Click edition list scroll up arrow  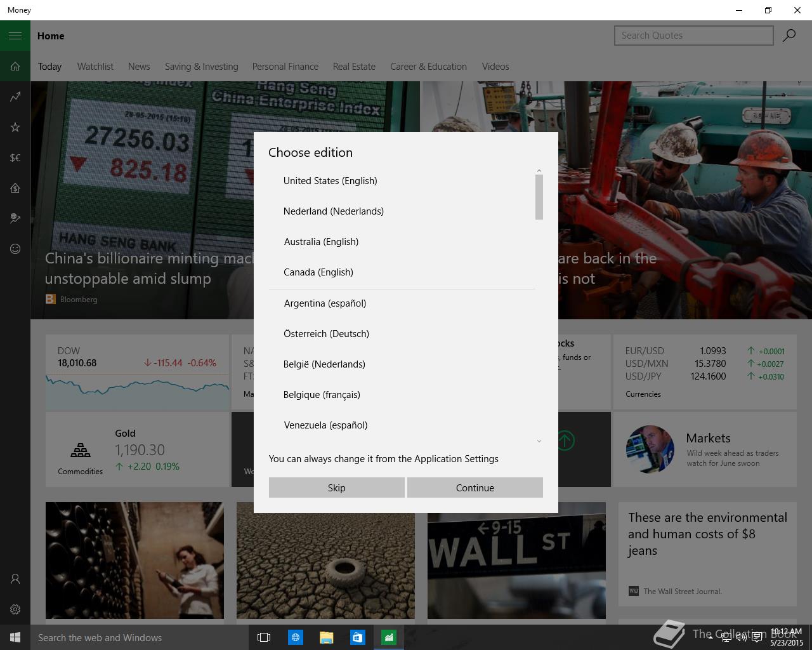[x=539, y=170]
